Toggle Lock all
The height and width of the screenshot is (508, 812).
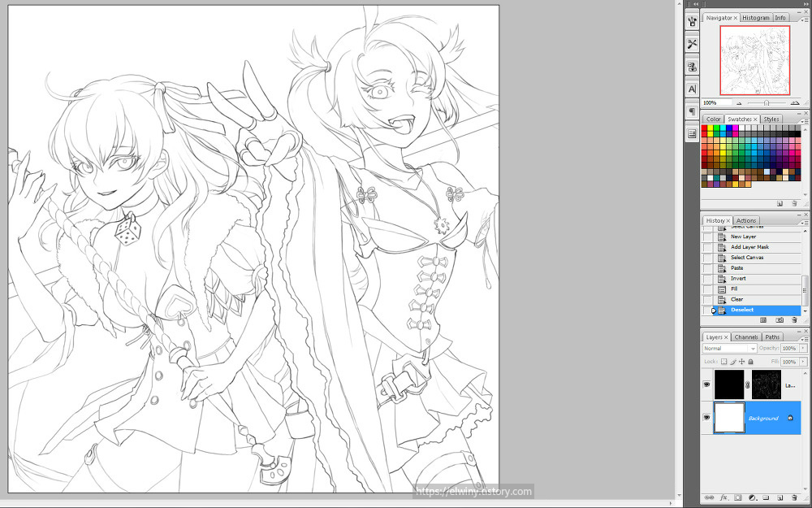[750, 362]
